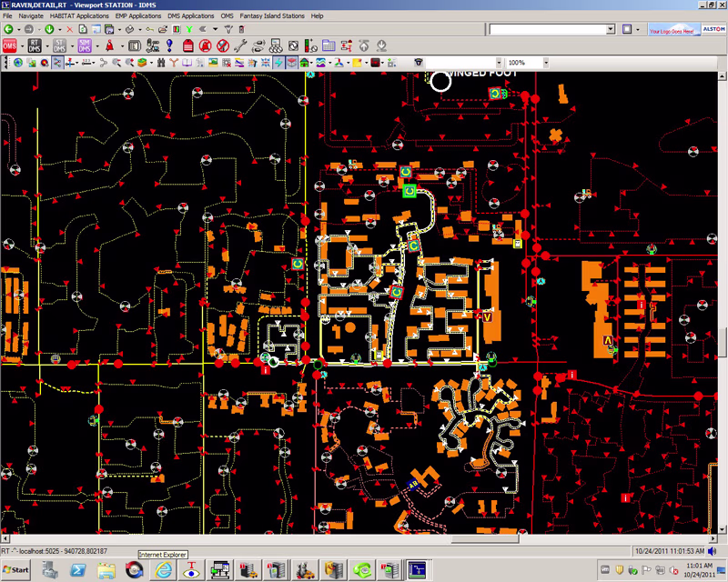Open the red OMS application button
The image size is (728, 582).
9,46
